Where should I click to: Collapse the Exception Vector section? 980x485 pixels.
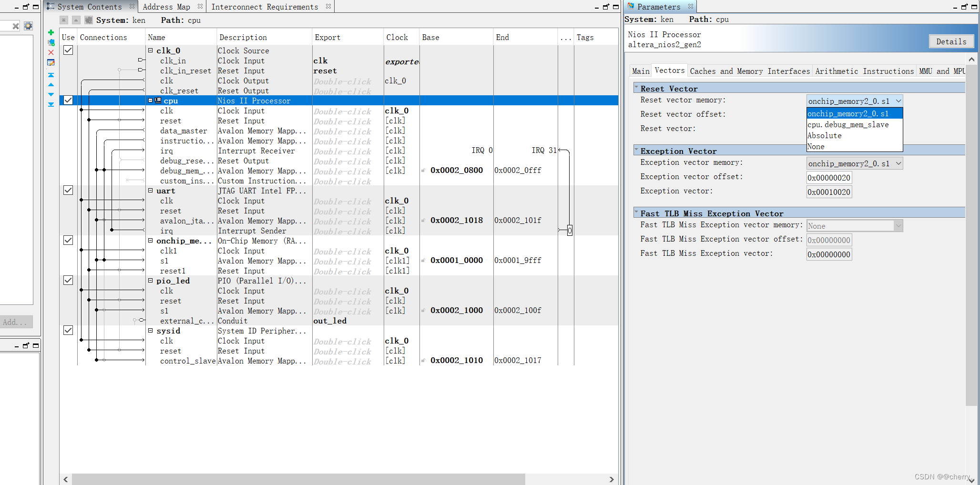636,151
